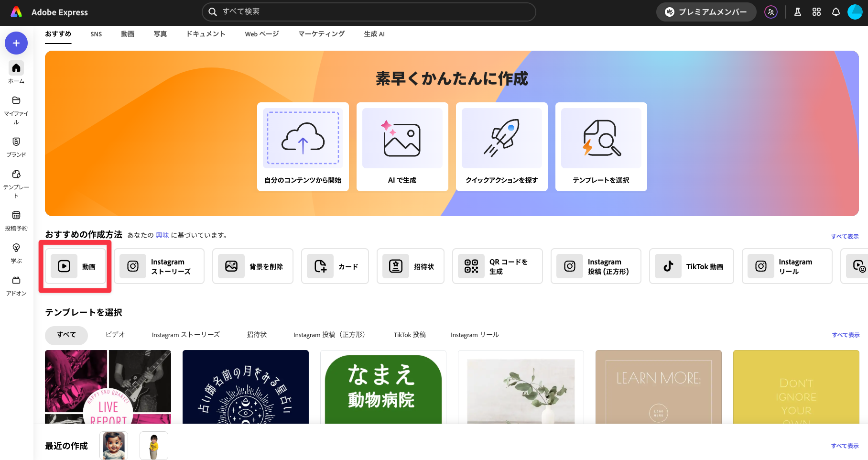The width and height of the screenshot is (868, 460).
Task: Open ホーム in the sidebar
Action: pos(16,73)
